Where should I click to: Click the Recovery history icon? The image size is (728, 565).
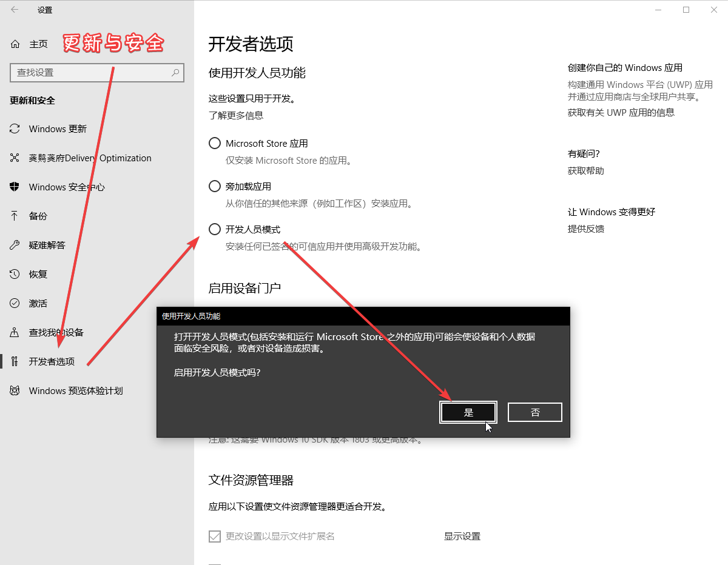coord(15,275)
